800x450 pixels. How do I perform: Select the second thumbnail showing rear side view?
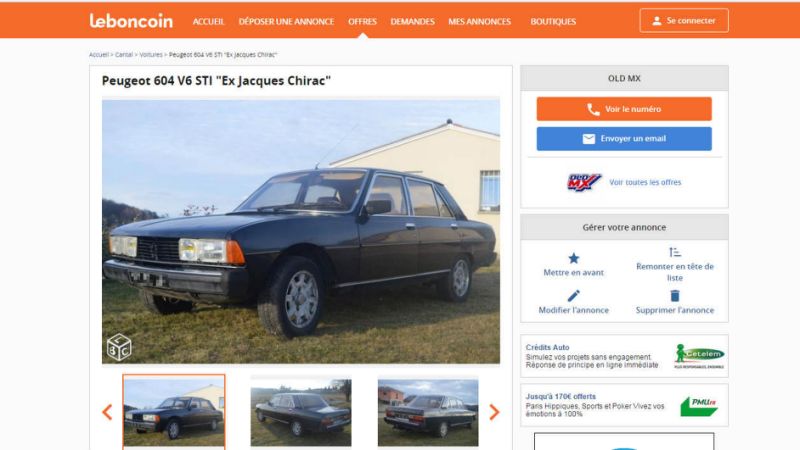[x=301, y=412]
